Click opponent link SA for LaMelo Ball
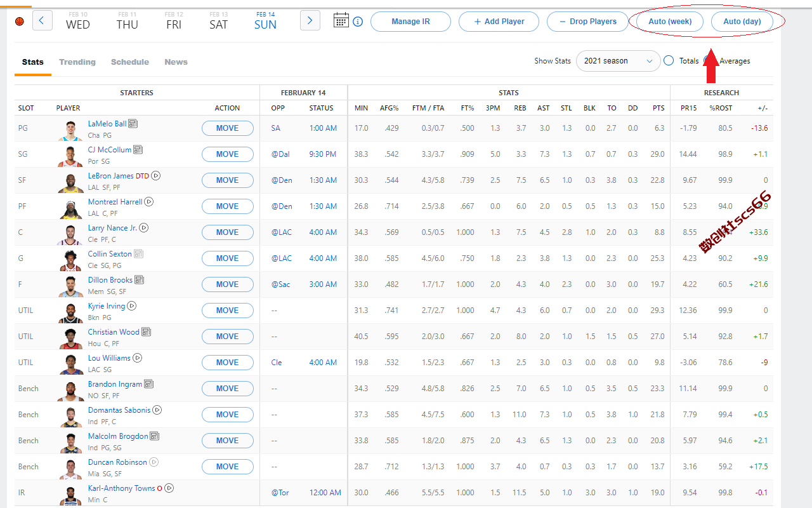 click(276, 128)
